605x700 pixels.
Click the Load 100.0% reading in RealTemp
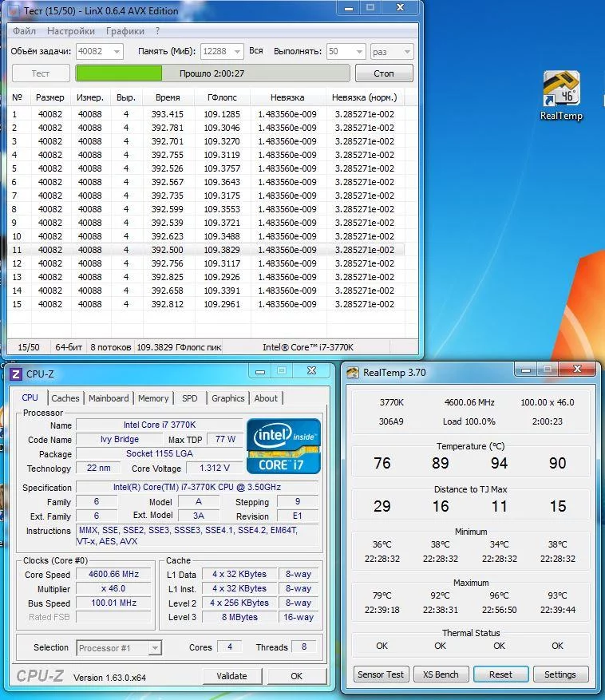coord(469,421)
